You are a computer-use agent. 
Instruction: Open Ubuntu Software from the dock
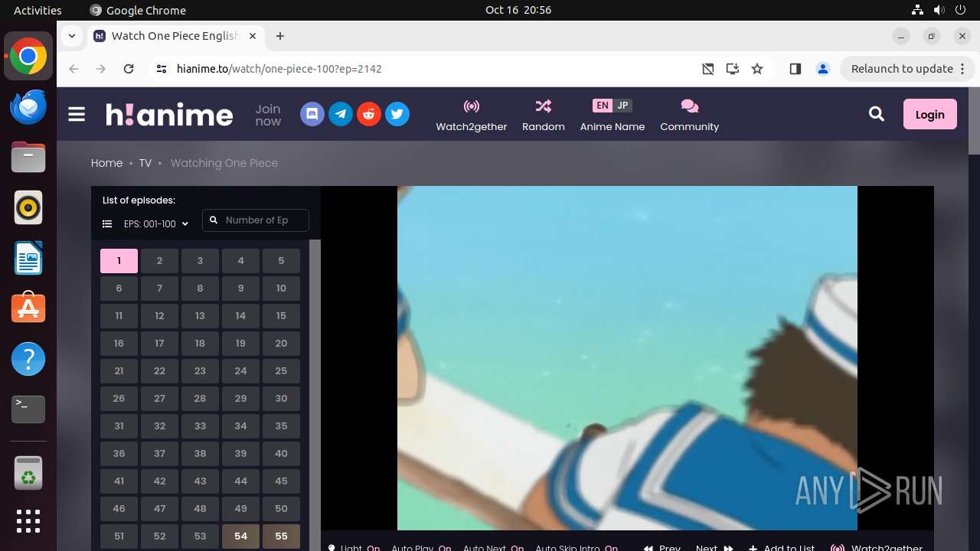coord(28,308)
